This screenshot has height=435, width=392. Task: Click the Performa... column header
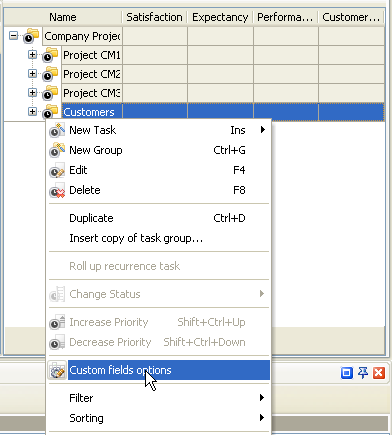click(x=286, y=17)
